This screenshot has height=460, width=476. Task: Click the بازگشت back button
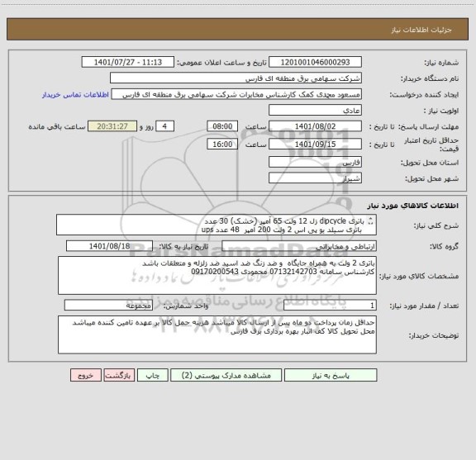119,375
